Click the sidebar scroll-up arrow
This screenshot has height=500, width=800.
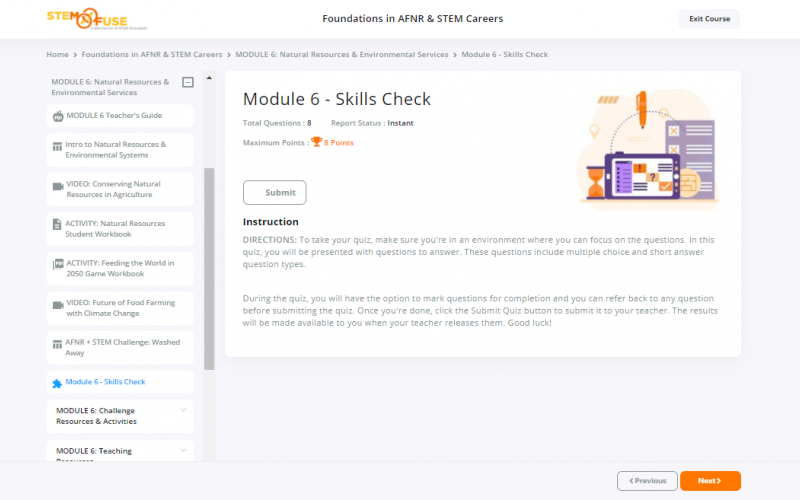[209, 78]
